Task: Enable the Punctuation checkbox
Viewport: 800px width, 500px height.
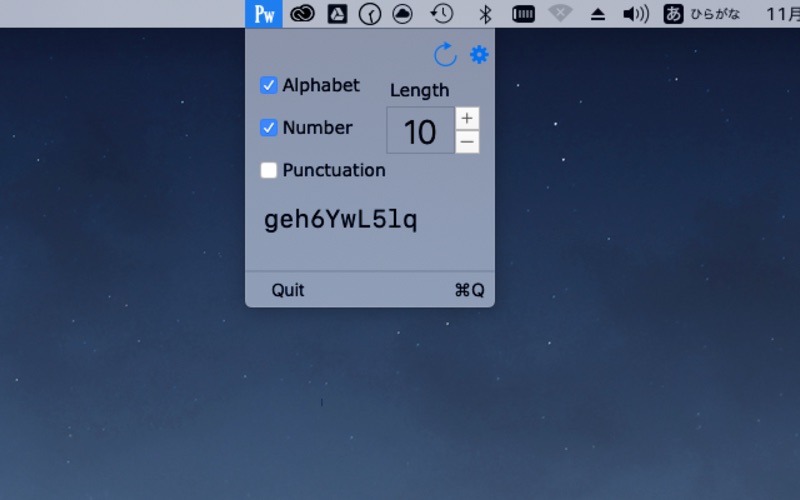Action: point(269,170)
